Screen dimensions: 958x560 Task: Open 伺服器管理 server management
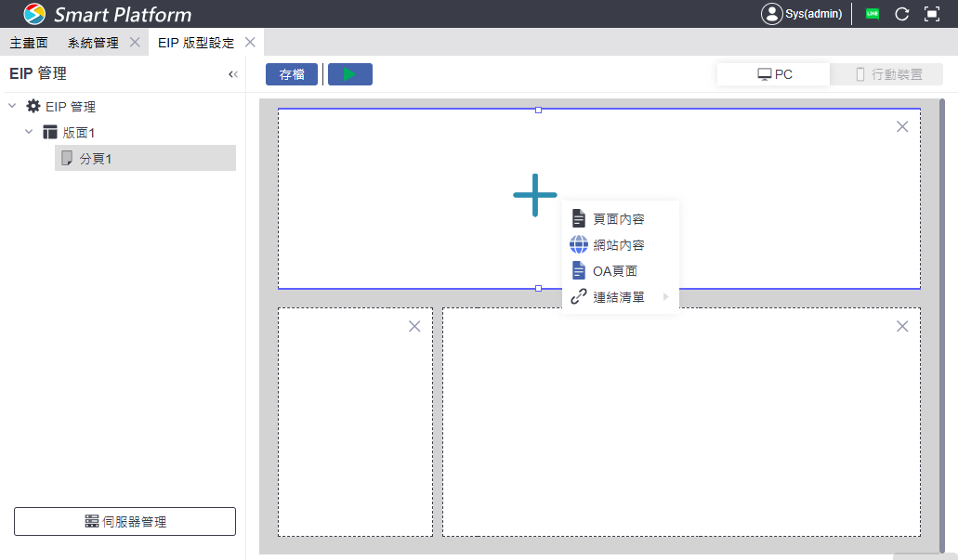pyautogui.click(x=125, y=522)
